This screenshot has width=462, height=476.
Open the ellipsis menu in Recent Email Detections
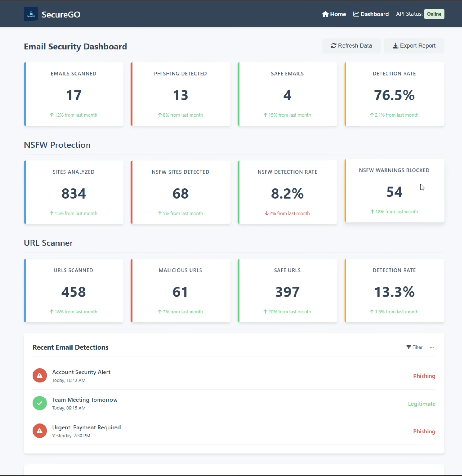click(x=432, y=347)
